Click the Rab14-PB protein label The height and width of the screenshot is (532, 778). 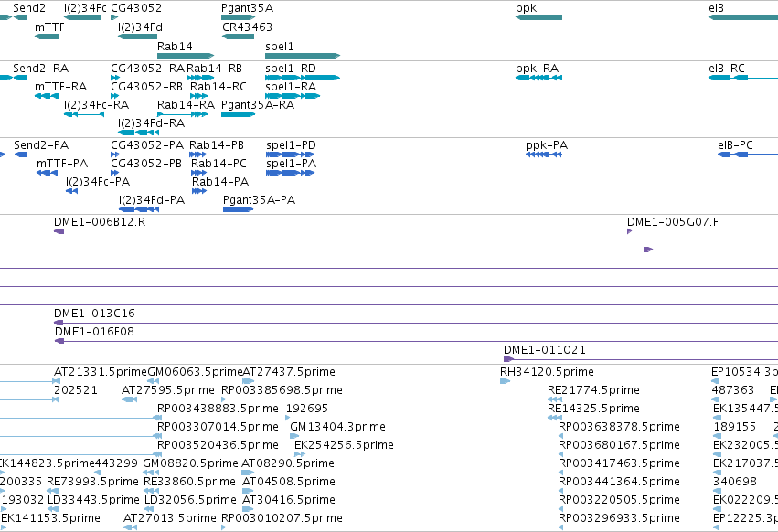pyautogui.click(x=217, y=145)
